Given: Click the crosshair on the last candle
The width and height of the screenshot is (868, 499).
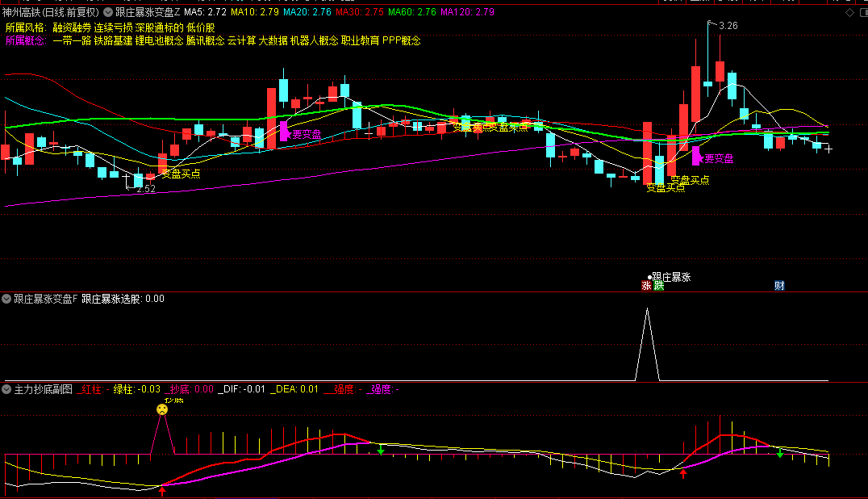Looking at the screenshot, I should pos(828,149).
